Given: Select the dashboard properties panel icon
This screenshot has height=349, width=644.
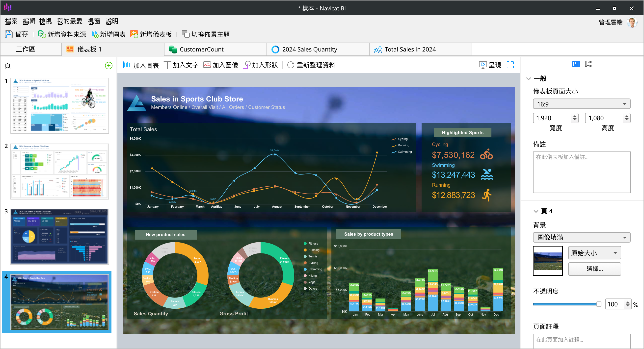Looking at the screenshot, I should (576, 64).
